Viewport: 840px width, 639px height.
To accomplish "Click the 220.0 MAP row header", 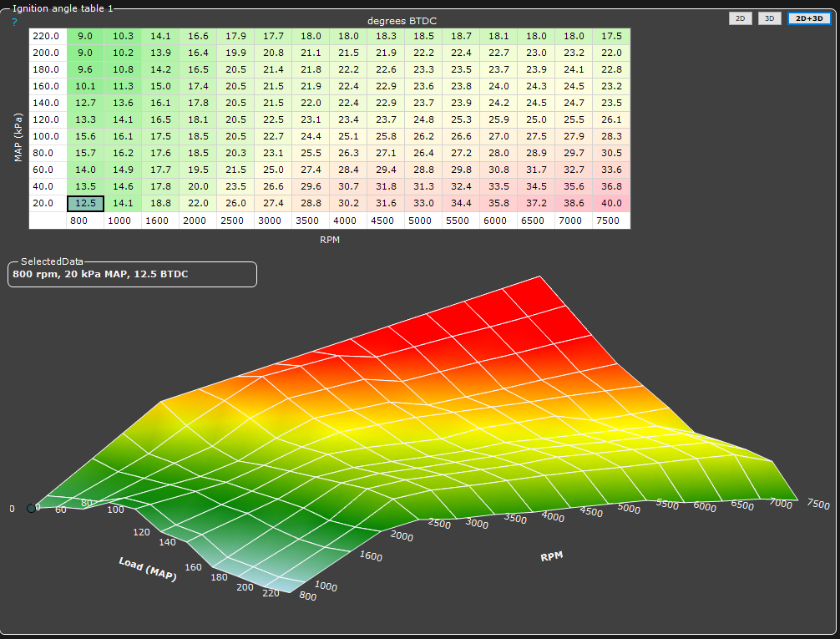I will (x=47, y=36).
